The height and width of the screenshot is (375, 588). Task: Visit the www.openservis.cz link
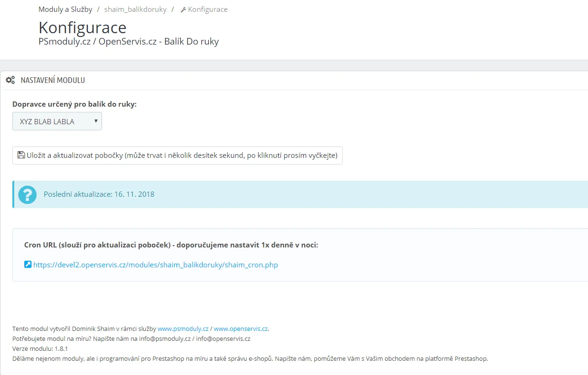tap(241, 329)
